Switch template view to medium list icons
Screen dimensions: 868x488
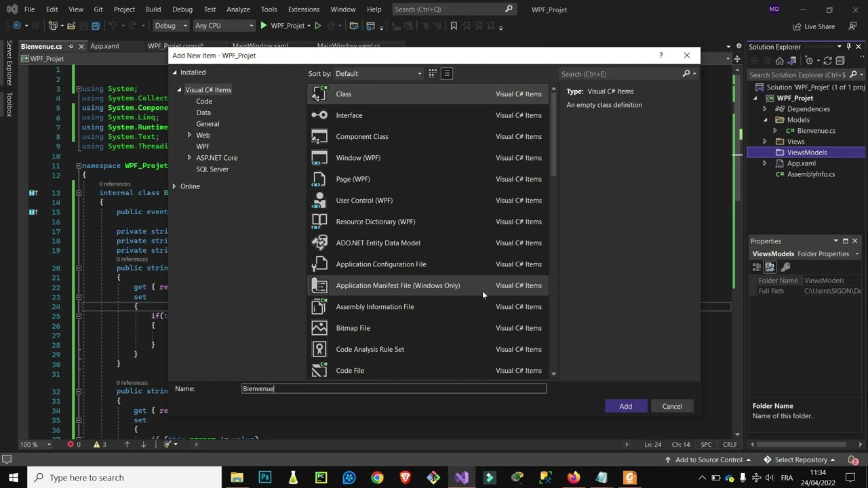(x=446, y=73)
